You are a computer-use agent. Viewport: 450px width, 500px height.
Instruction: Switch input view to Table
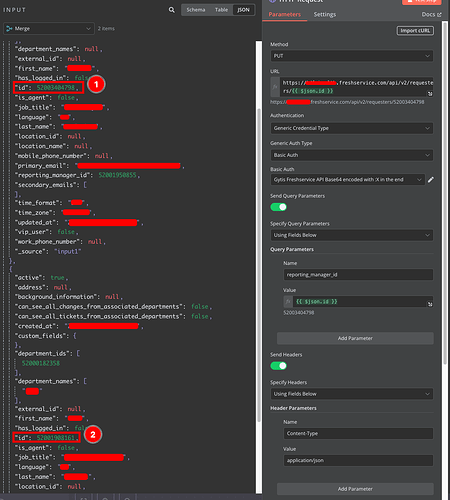tap(221, 10)
